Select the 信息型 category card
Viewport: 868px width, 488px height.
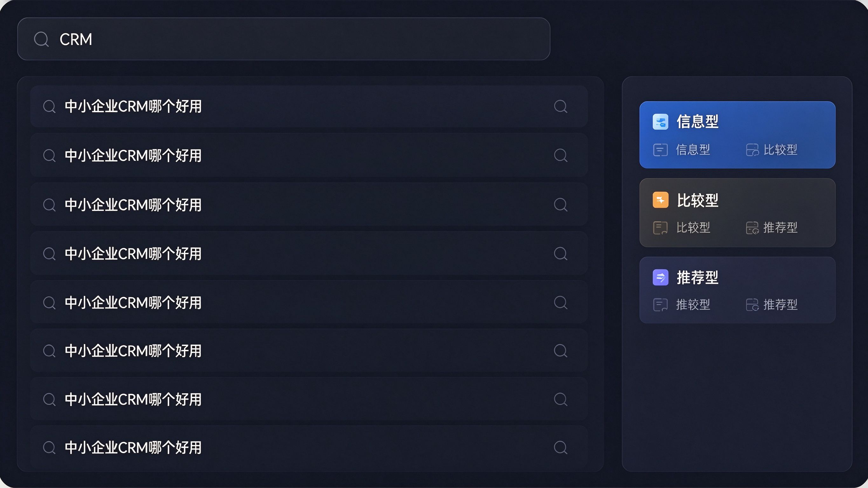click(x=737, y=135)
